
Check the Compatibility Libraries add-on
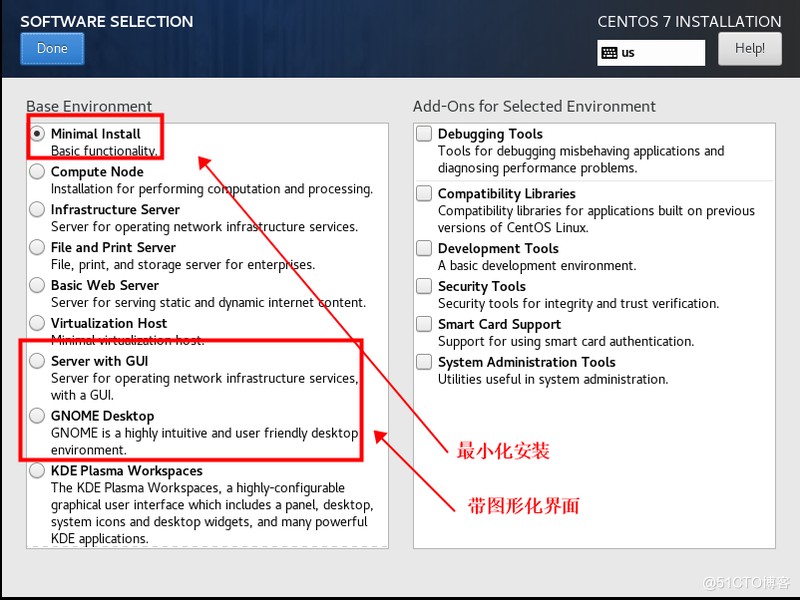pyautogui.click(x=424, y=193)
